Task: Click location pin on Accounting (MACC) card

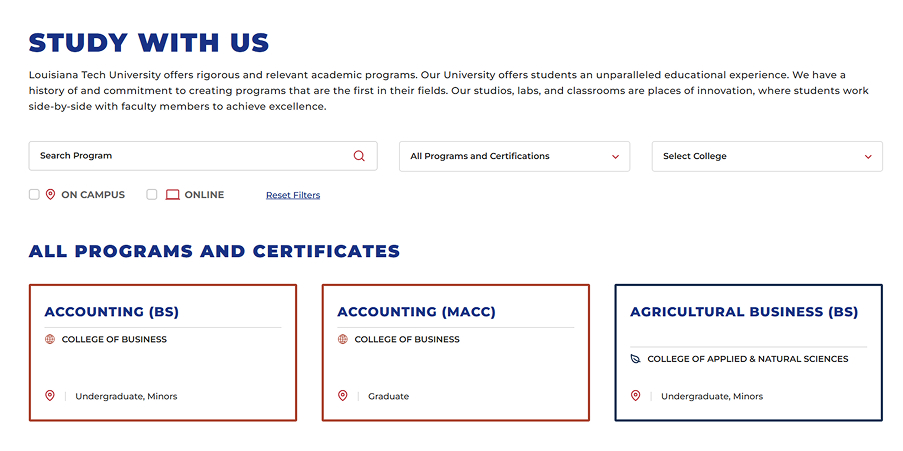Action: [343, 396]
